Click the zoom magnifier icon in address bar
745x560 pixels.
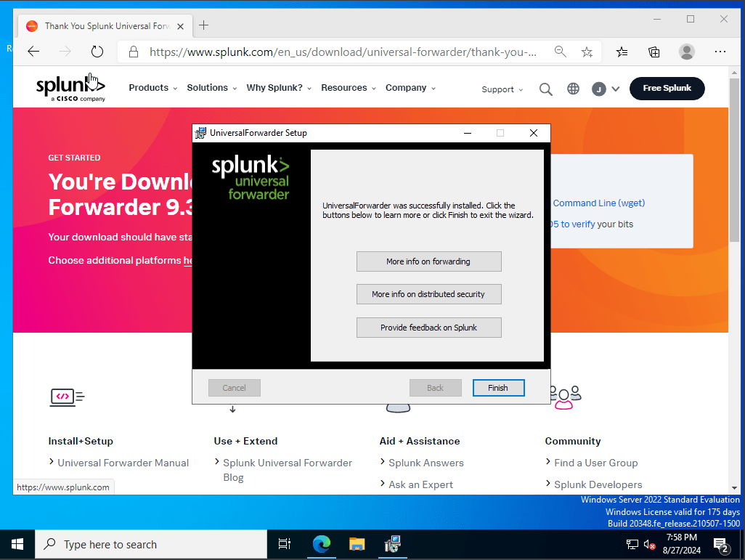[x=560, y=52]
